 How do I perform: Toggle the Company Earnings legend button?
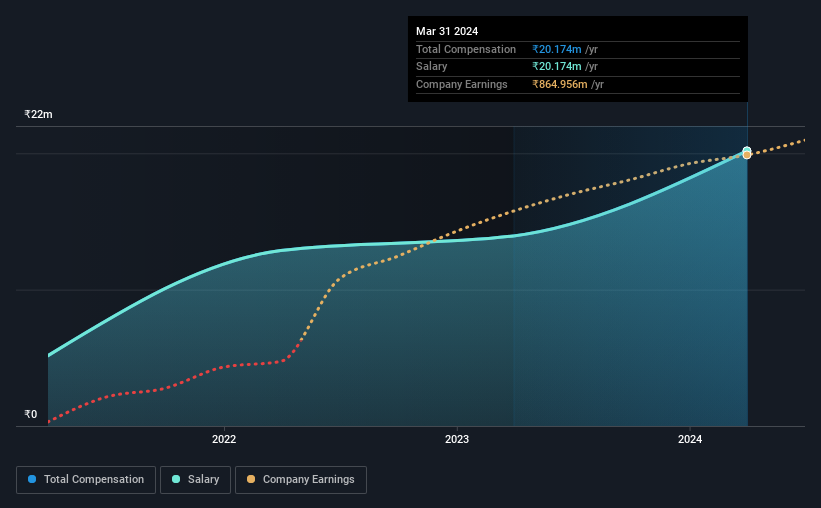(301, 480)
